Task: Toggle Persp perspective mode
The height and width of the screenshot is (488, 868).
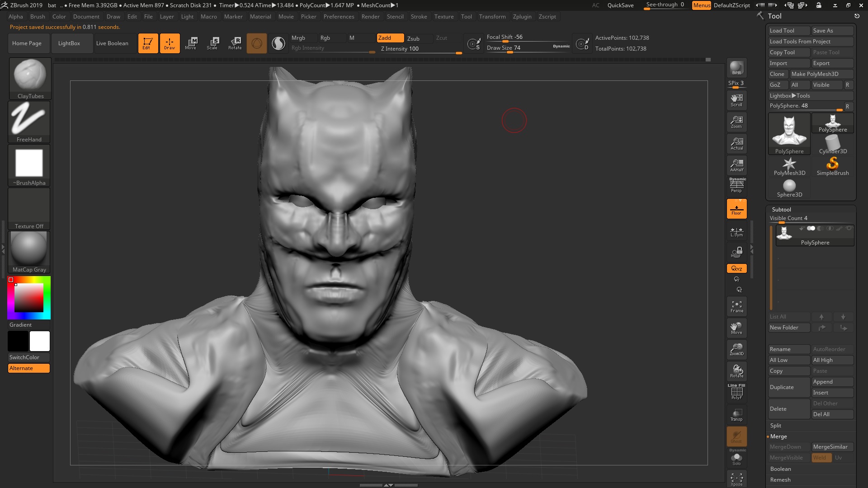Action: pyautogui.click(x=736, y=185)
